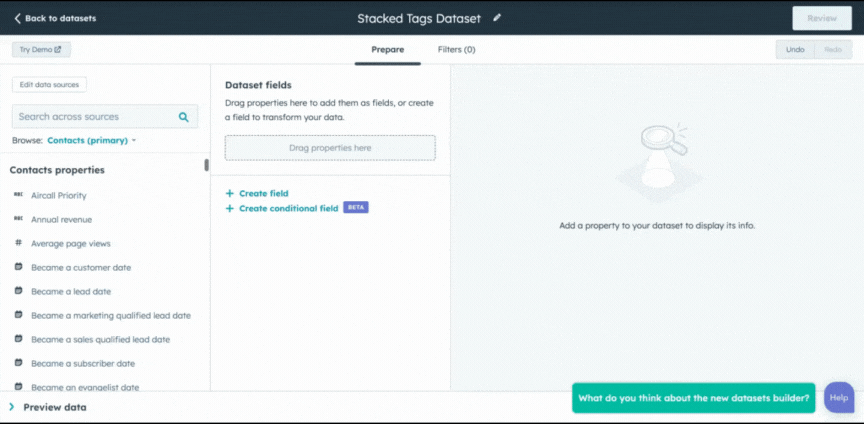Image resolution: width=864 pixels, height=424 pixels.
Task: Click the back arrow chevron icon
Action: pyautogui.click(x=17, y=18)
